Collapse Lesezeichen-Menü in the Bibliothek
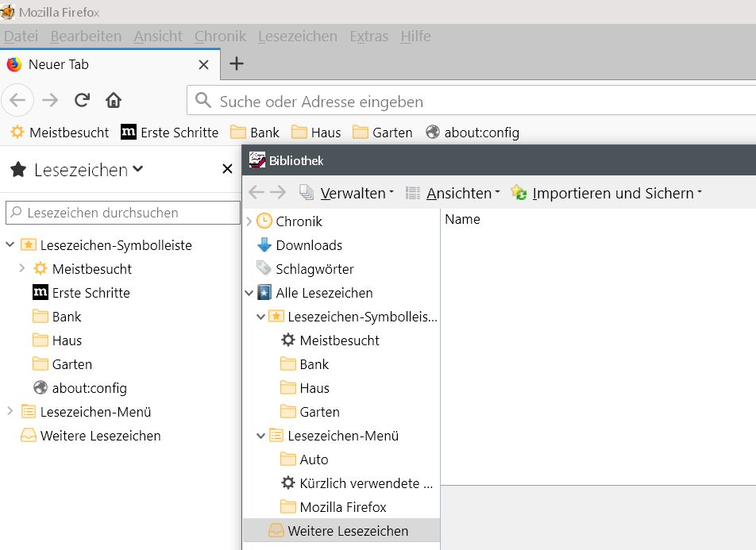This screenshot has width=756, height=550. pyautogui.click(x=260, y=435)
